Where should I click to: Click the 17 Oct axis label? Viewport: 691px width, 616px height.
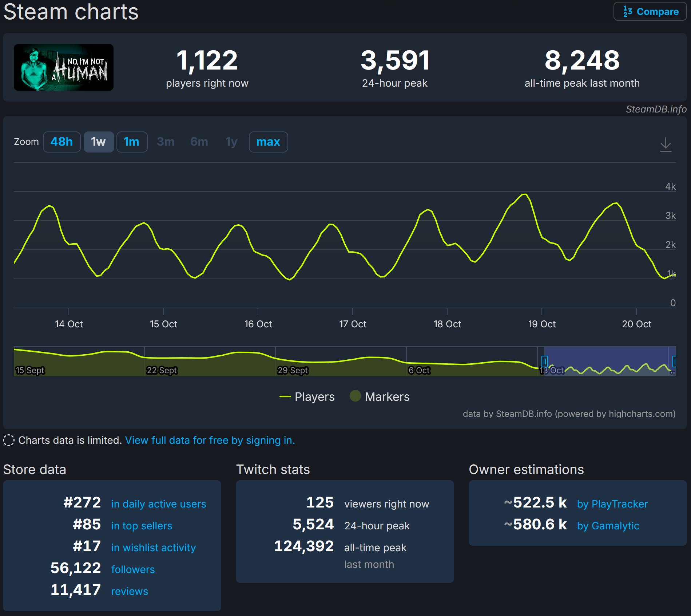pos(353,324)
